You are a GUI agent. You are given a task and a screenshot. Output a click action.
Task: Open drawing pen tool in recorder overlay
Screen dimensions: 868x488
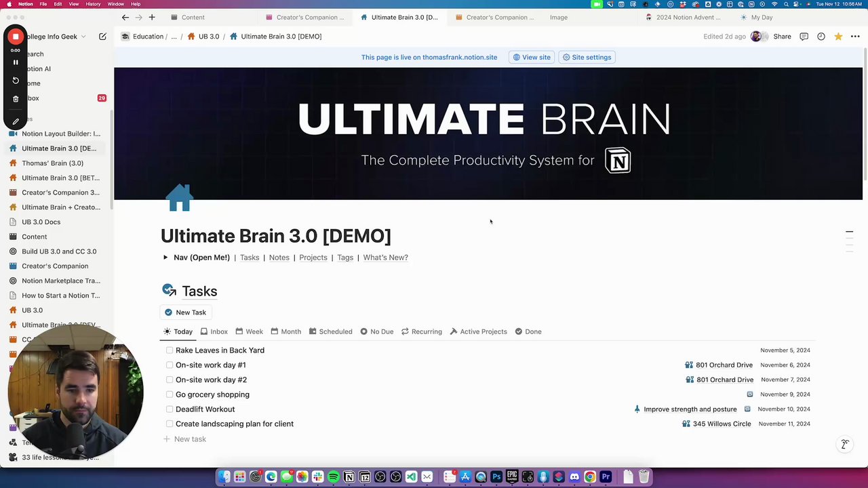coord(16,121)
